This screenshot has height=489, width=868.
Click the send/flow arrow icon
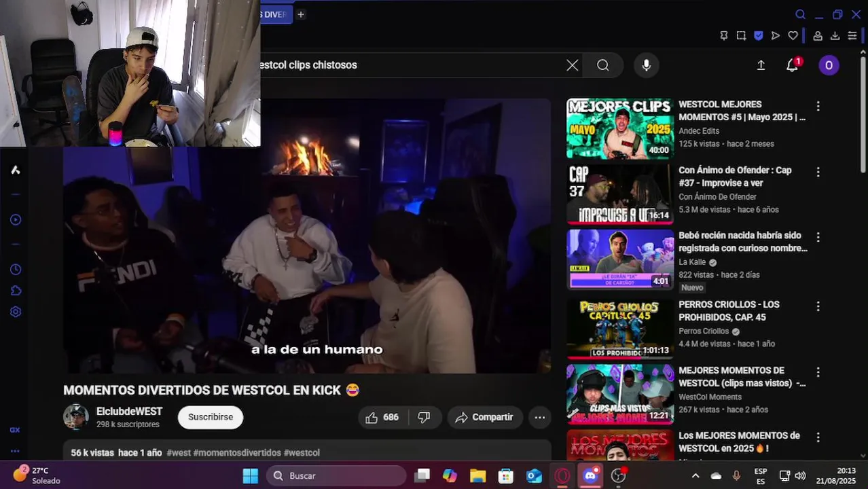[776, 36]
